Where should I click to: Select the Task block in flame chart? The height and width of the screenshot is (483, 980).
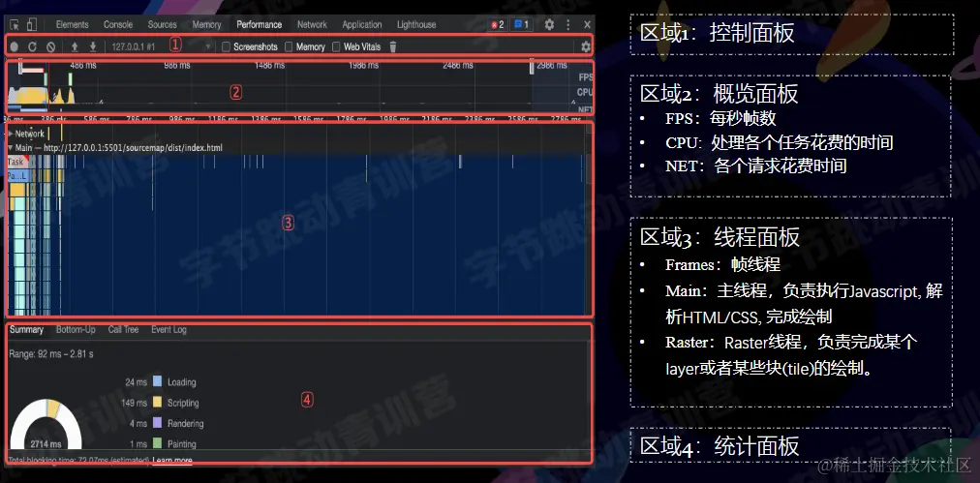(x=16, y=162)
